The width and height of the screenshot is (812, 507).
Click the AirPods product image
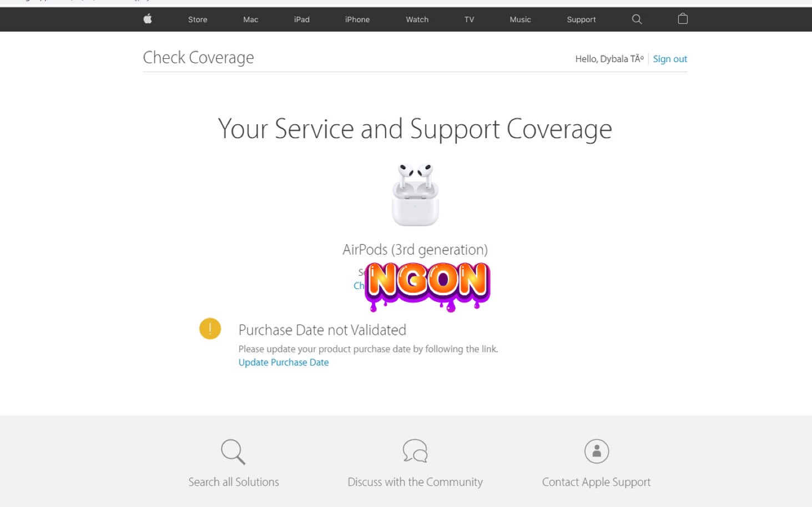click(415, 195)
